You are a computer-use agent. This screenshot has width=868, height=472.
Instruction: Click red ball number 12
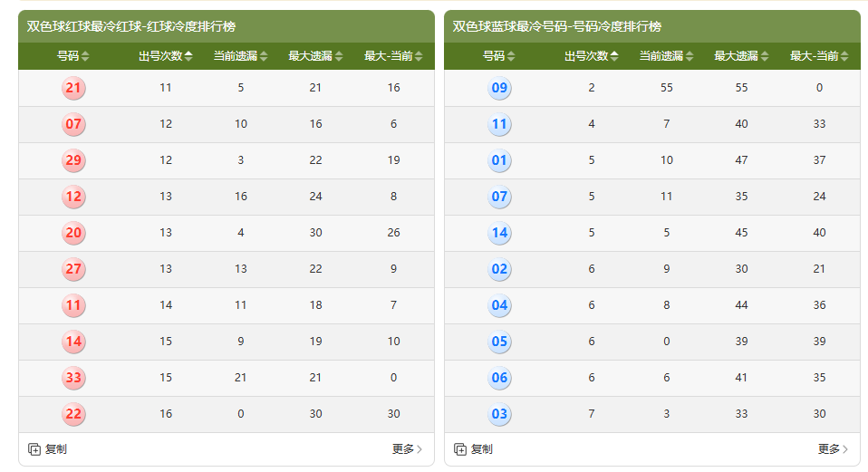(73, 197)
